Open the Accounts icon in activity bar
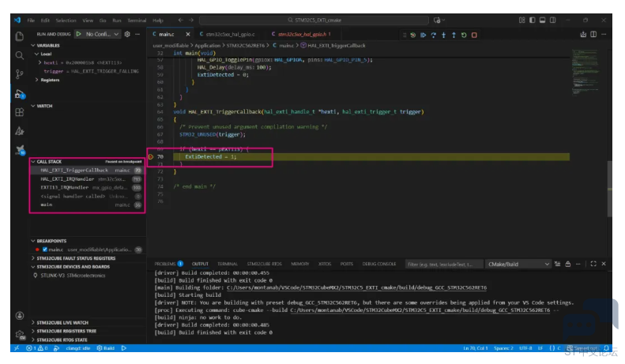The width and height of the screenshot is (625, 364). click(20, 316)
